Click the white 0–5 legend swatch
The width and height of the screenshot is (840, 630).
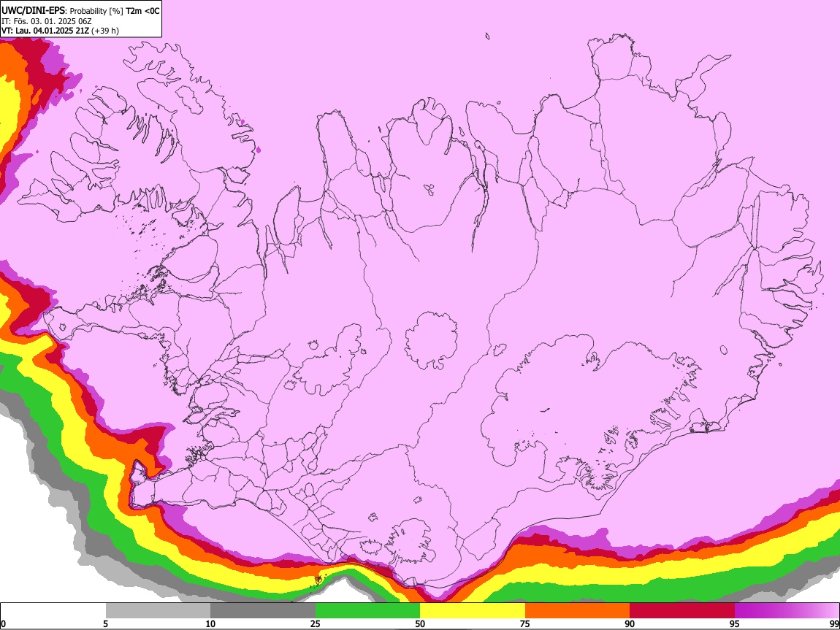pyautogui.click(x=53, y=610)
